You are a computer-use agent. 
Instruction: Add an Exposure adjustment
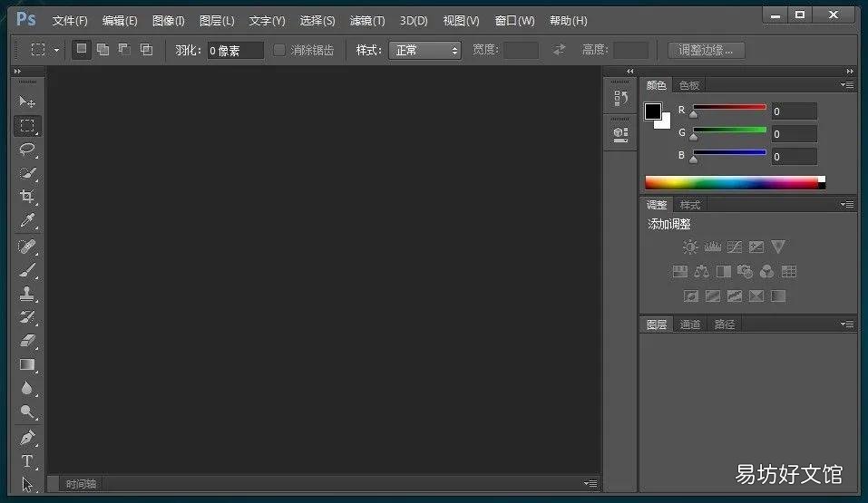click(x=756, y=247)
